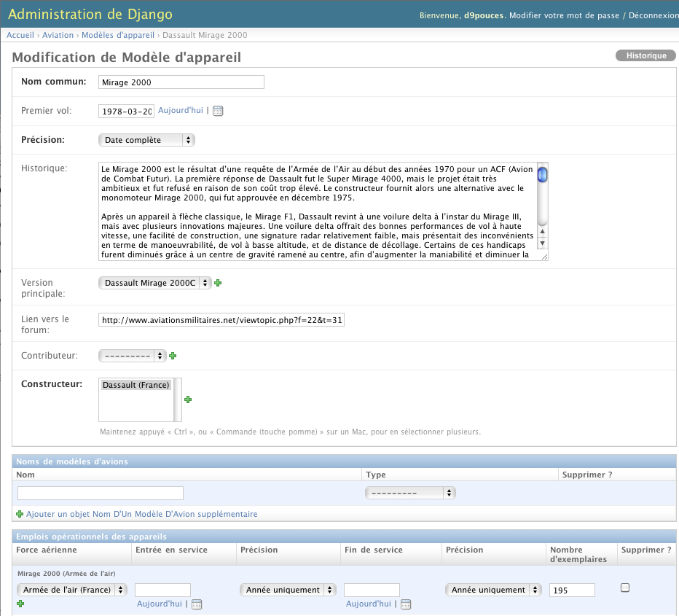Click the Historique button
The image size is (679, 616).
pos(646,55)
